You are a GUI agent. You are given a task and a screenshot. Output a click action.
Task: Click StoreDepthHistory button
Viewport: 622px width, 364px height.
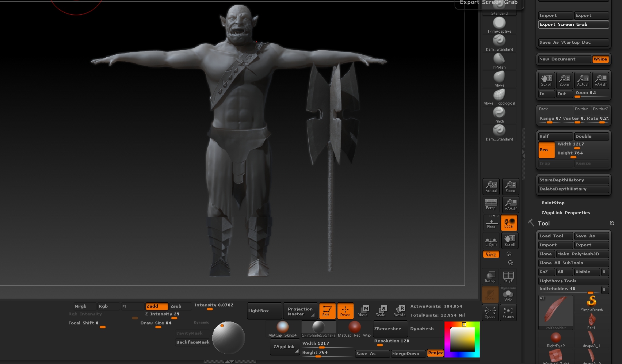coord(574,180)
